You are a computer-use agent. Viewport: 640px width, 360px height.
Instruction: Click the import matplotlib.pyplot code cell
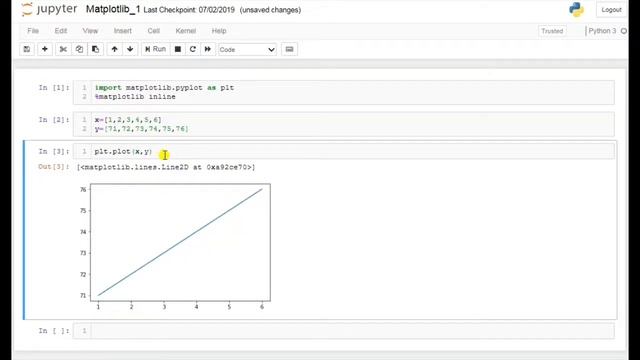click(x=343, y=92)
